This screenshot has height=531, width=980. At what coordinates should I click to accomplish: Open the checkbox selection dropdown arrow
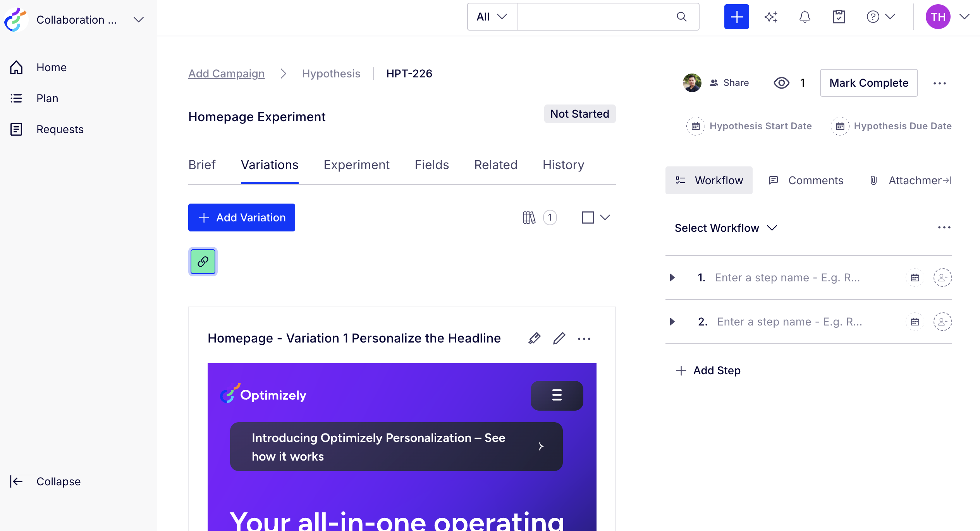pos(605,218)
